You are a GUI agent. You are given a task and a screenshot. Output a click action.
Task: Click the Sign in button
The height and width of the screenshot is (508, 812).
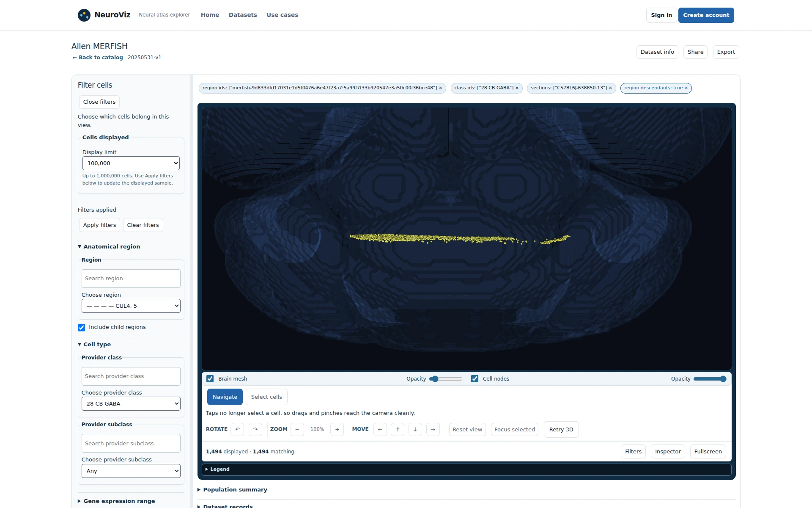tap(661, 15)
